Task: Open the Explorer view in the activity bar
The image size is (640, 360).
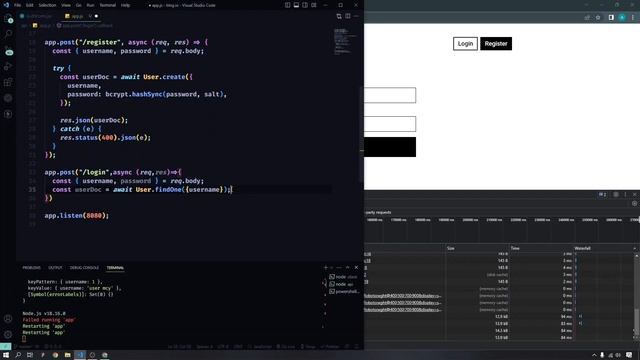Action: coord(8,19)
